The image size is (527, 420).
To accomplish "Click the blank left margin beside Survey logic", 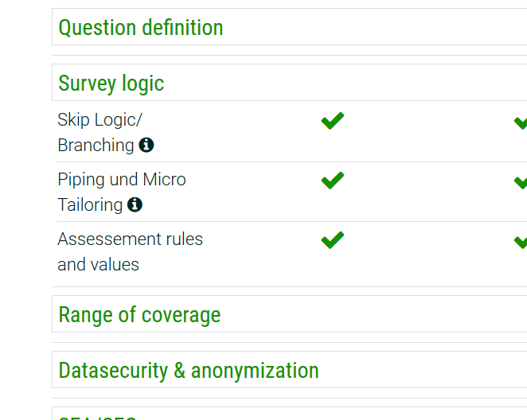I will 25,84.
